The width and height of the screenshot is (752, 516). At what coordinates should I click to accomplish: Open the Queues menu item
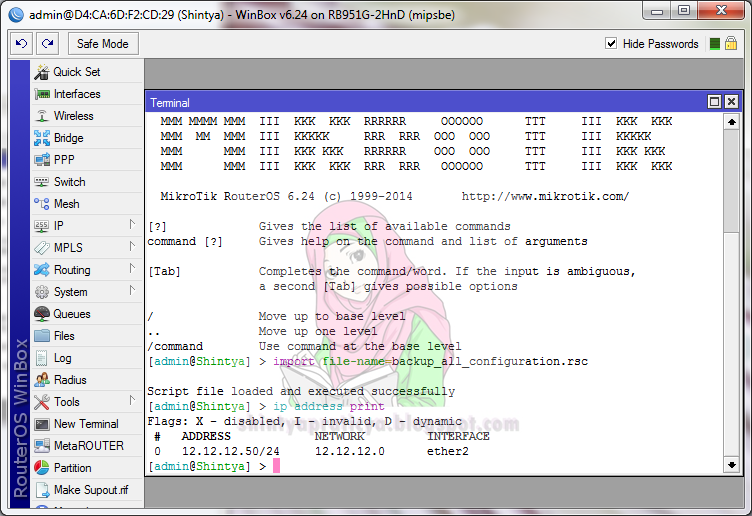pos(88,314)
